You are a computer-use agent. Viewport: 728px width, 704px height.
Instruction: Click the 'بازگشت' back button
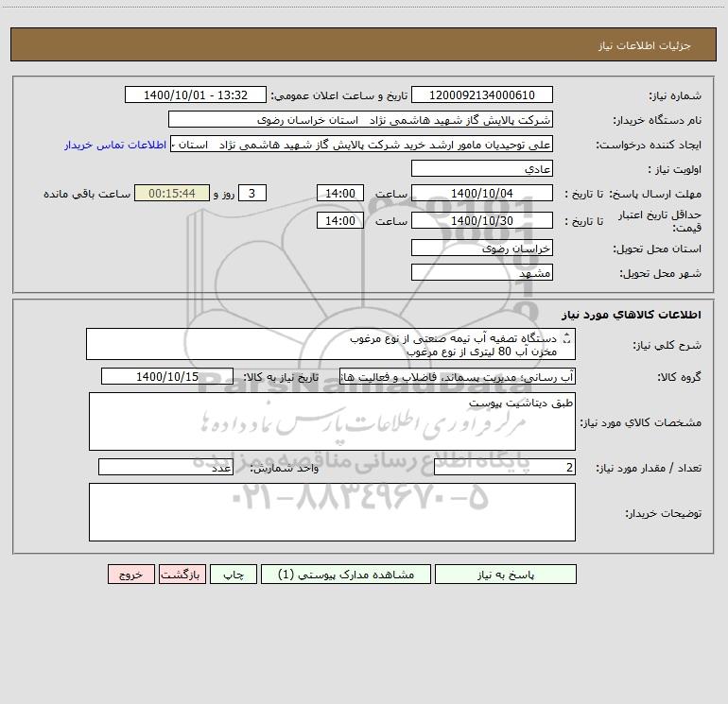182,574
